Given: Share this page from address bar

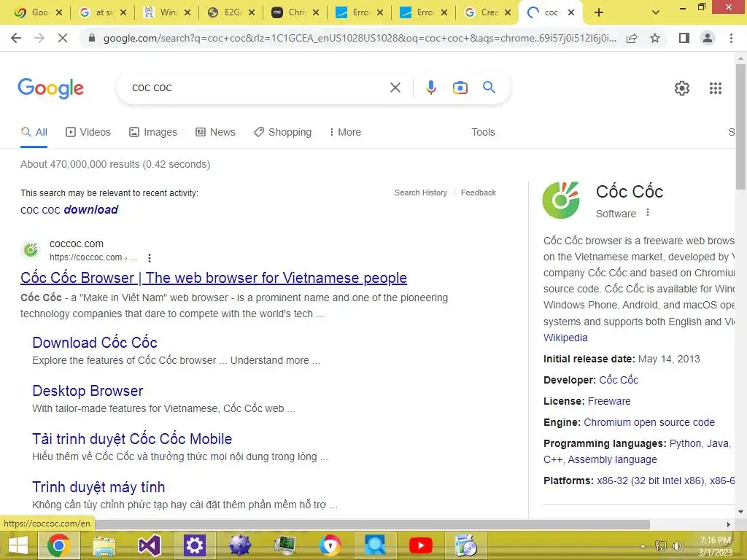Looking at the screenshot, I should pyautogui.click(x=632, y=38).
